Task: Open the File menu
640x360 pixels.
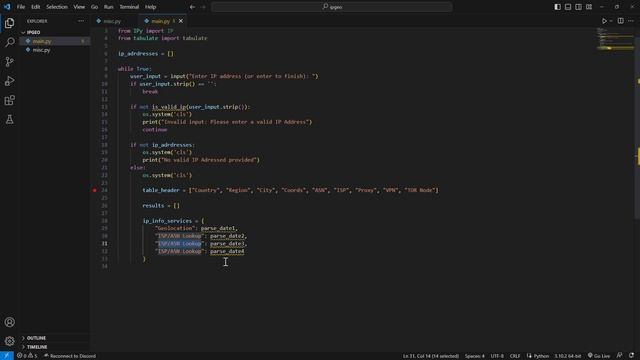Action: click(21, 7)
